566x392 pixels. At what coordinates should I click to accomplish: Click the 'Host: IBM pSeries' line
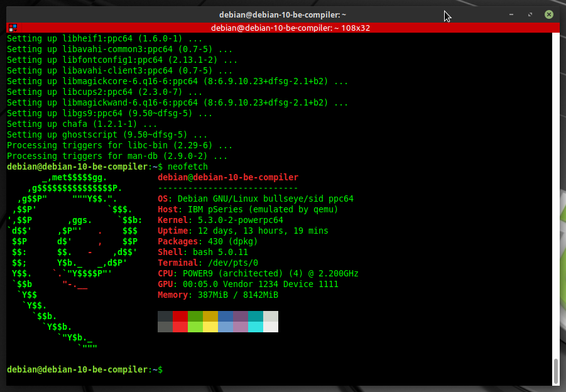tap(248, 209)
